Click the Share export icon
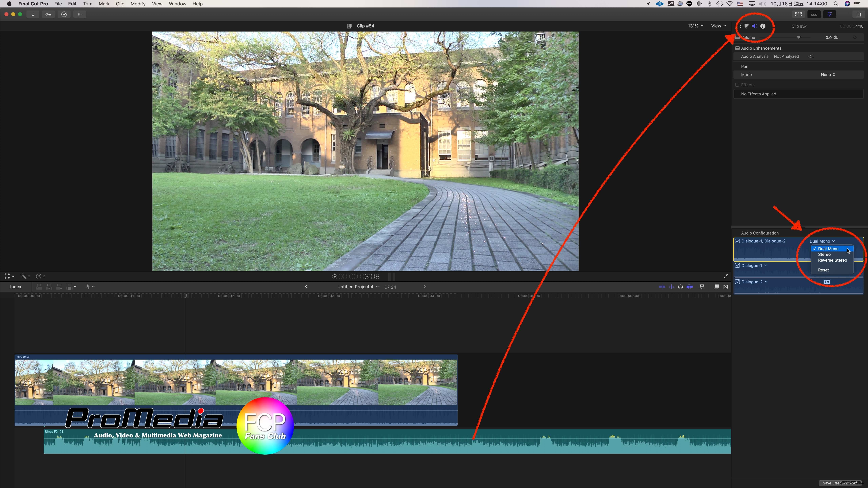 (x=859, y=14)
